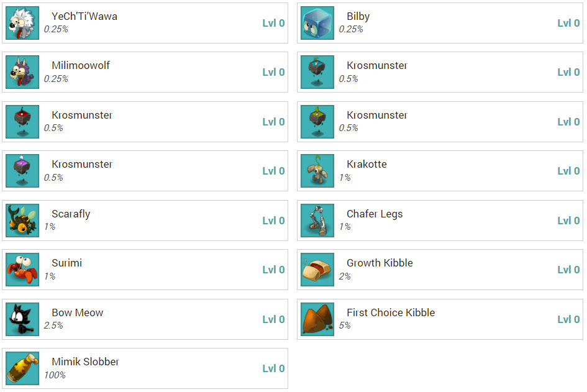Click the red-gem Krosmunster icon
Viewport: 587px width, 392px height.
(x=22, y=122)
